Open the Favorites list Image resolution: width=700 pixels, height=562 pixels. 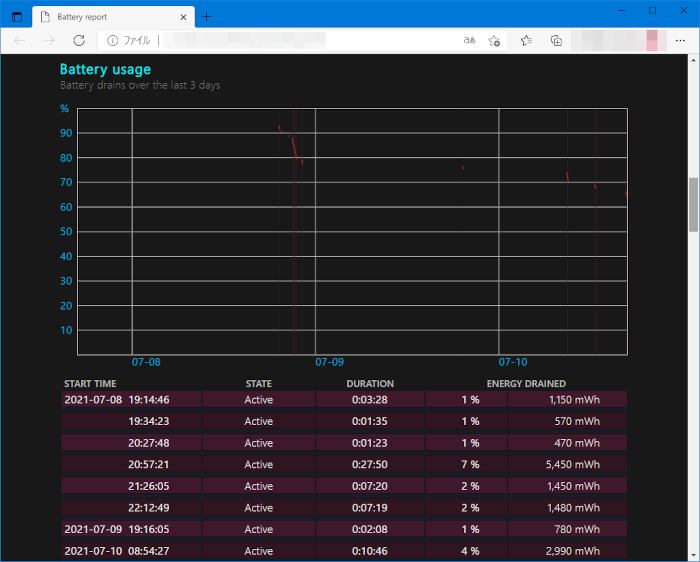(x=526, y=40)
